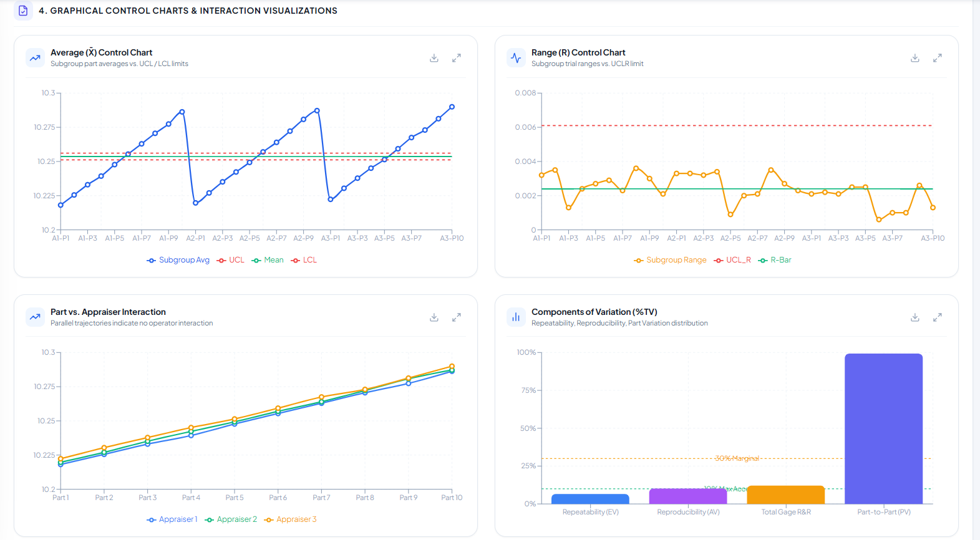Click the Part vs. Appraiser Interaction trend icon
The height and width of the screenshot is (540, 980).
(35, 317)
